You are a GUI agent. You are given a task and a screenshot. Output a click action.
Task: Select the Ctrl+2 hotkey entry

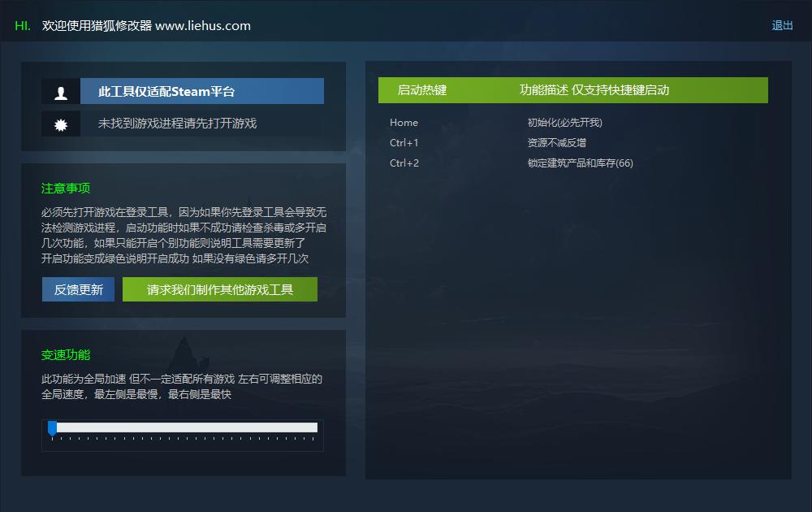(404, 163)
